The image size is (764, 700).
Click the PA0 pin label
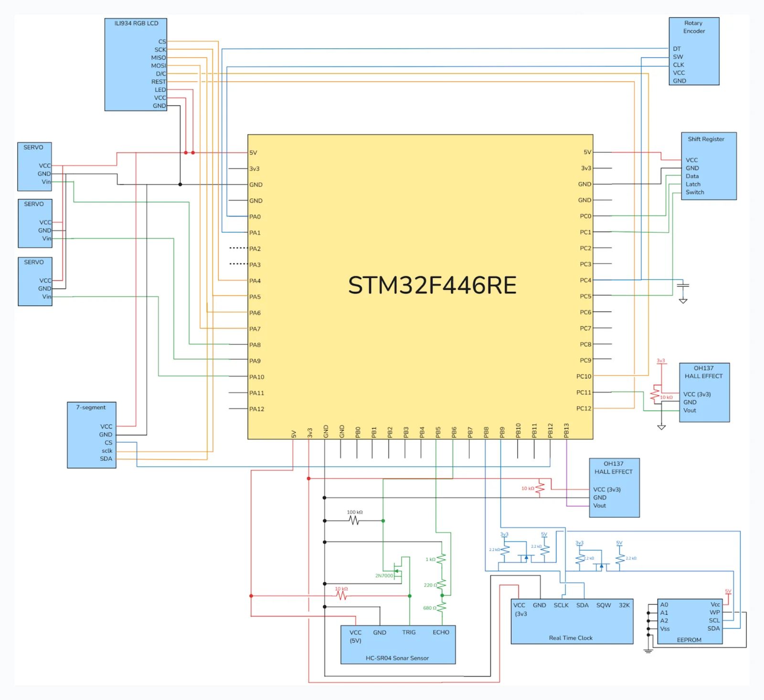click(255, 217)
